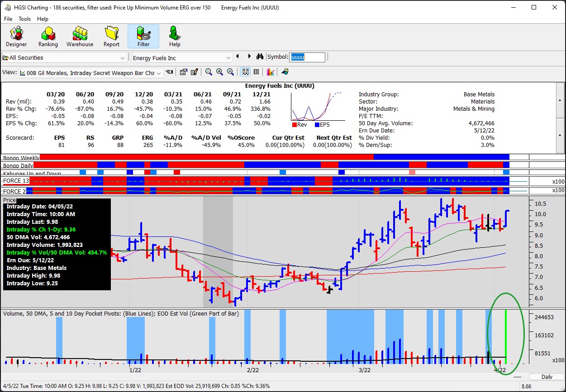566x392 pixels.
Task: Open the Tools menu
Action: (x=24, y=19)
